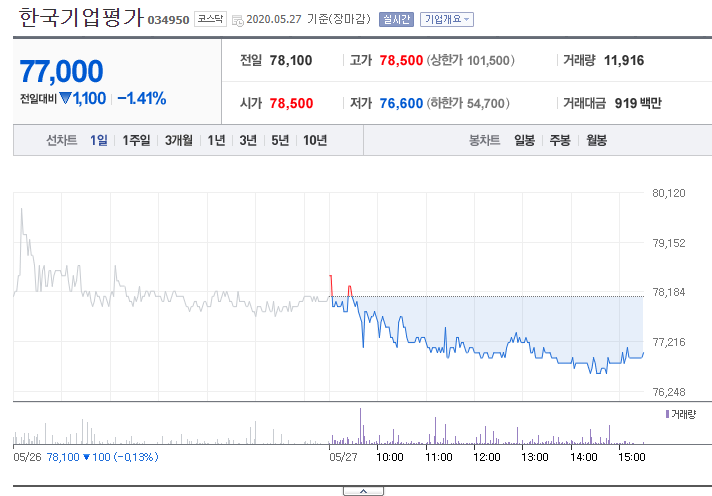This screenshot has height=496, width=712.
Task: Click the 05/26 closing summary 78,100 ▼100 (-0.13%)
Action: tap(103, 457)
